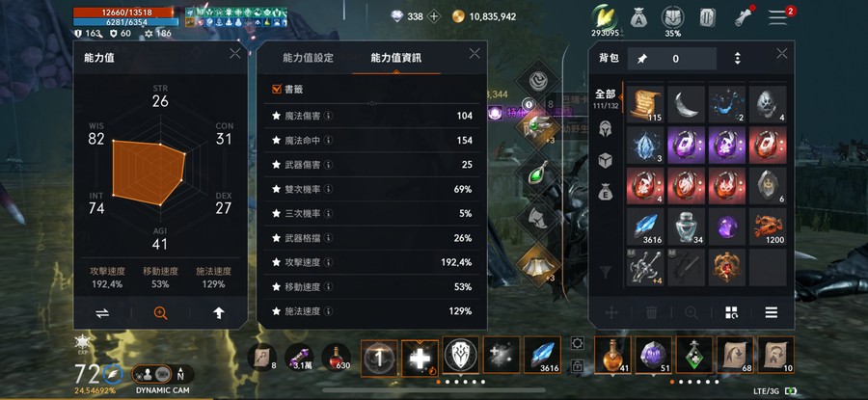The height and width of the screenshot is (400, 868).
Task: Toggle the star beside 魔法傷害
Action: click(276, 116)
